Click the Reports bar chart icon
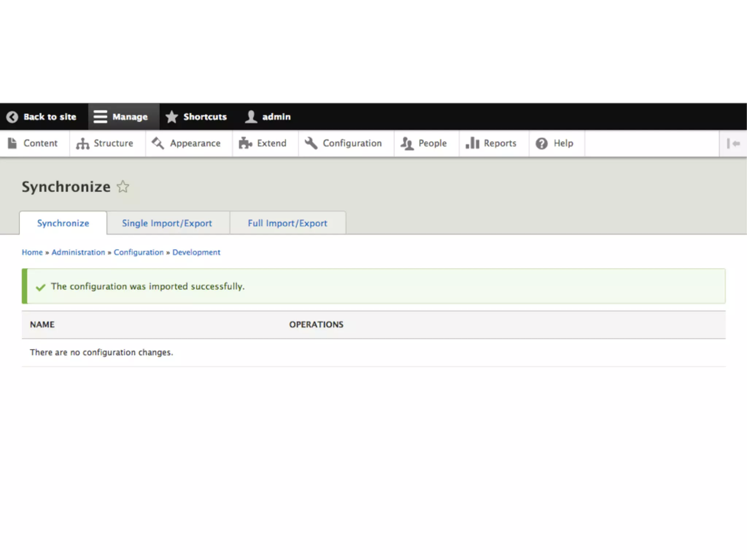The image size is (747, 560). tap(472, 143)
